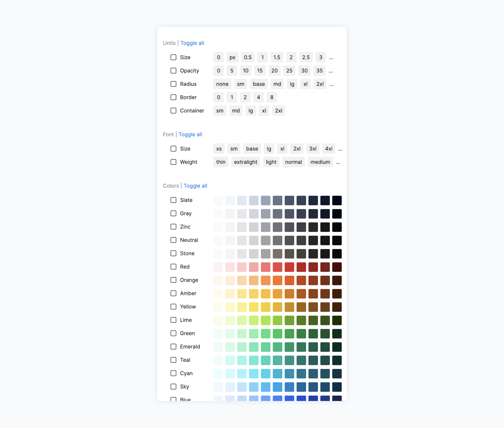Check the Radius option
The width and height of the screenshot is (504, 428).
click(173, 84)
